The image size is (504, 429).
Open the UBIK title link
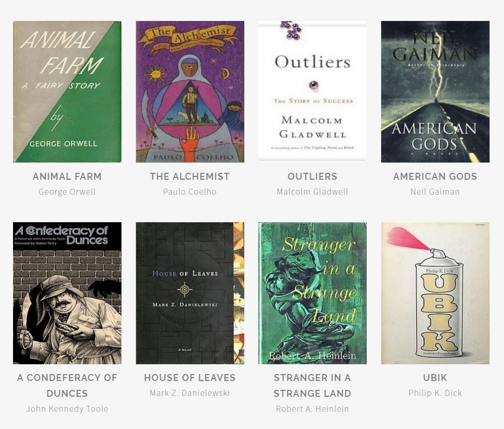tap(435, 377)
